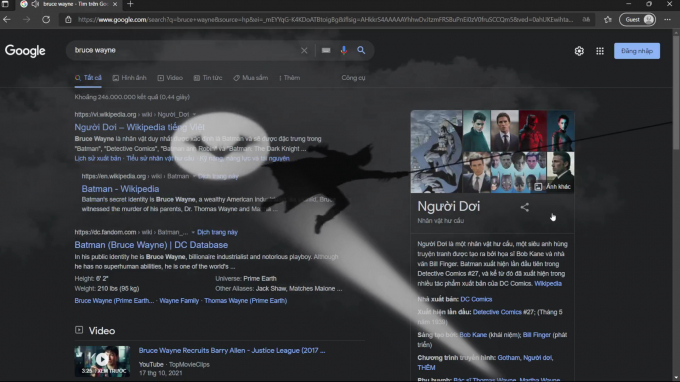The width and height of the screenshot is (680, 382).
Task: Open the Wikipedia link in panel description
Action: click(x=548, y=284)
